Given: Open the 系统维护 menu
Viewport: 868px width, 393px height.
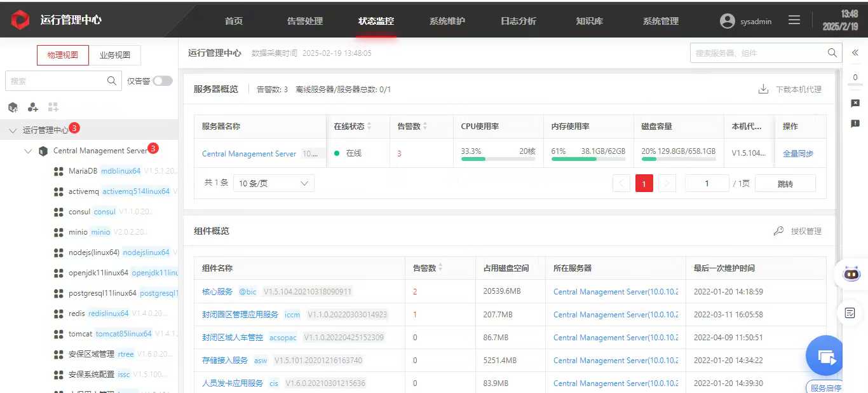Looking at the screenshot, I should (x=447, y=21).
